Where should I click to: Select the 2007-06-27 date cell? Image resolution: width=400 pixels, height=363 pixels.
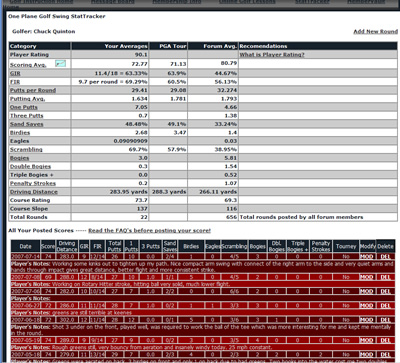point(25,306)
